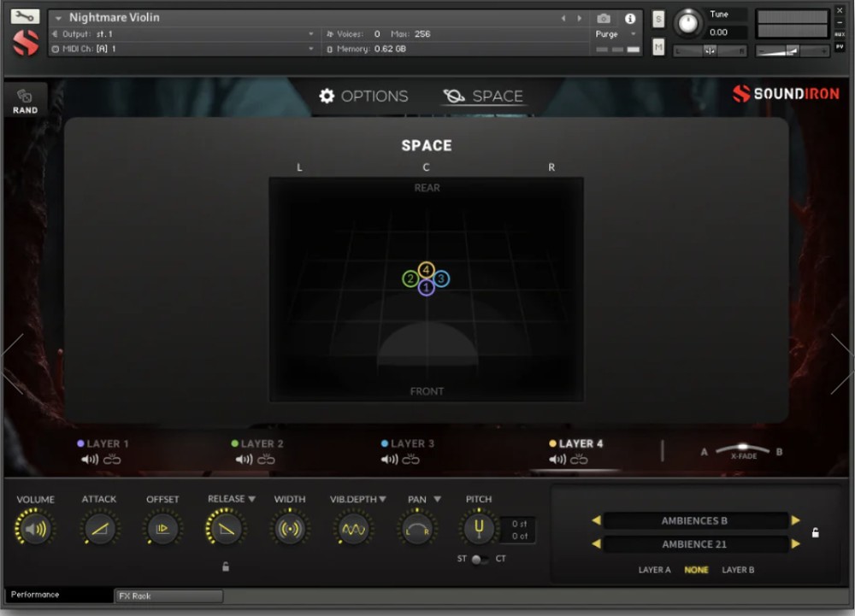
Task: Select next ambience preset arrow for Ambience 21
Action: [796, 544]
